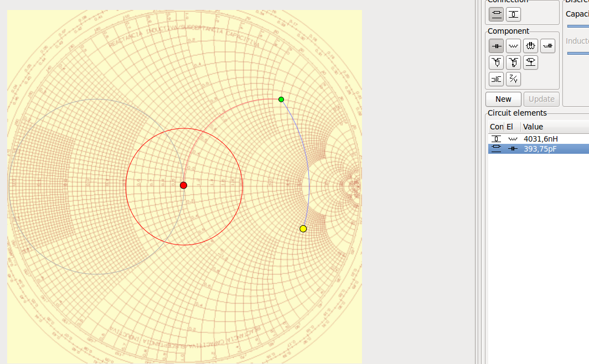589x364 pixels.
Task: Pick the parallel LC resonator component icon
Action: 530,46
